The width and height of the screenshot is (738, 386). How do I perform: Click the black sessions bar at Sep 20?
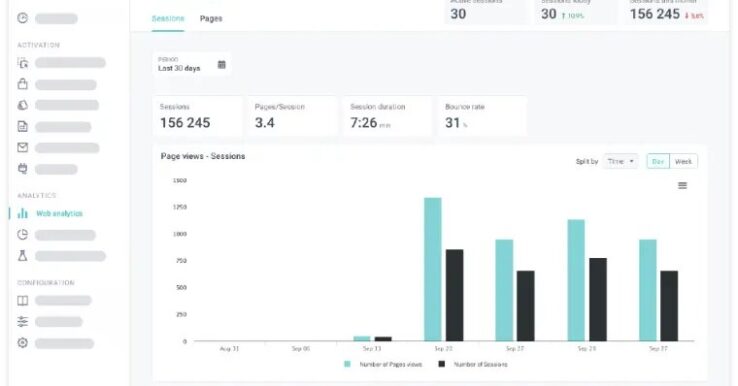(x=455, y=295)
